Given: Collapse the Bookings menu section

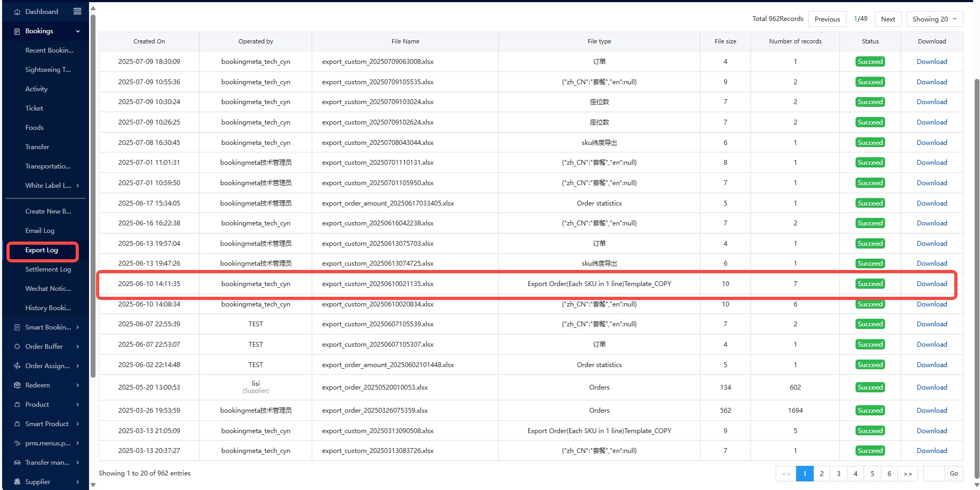Looking at the screenshot, I should 78,31.
